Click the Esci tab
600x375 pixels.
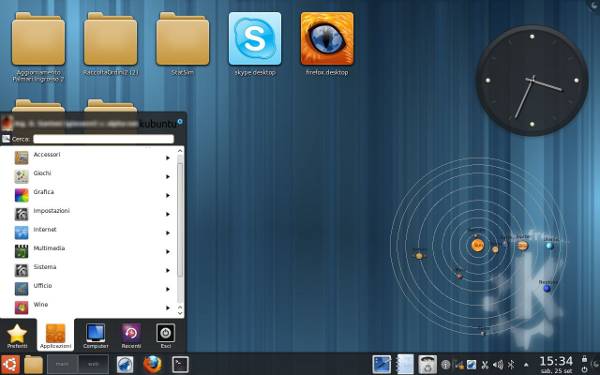(x=166, y=336)
